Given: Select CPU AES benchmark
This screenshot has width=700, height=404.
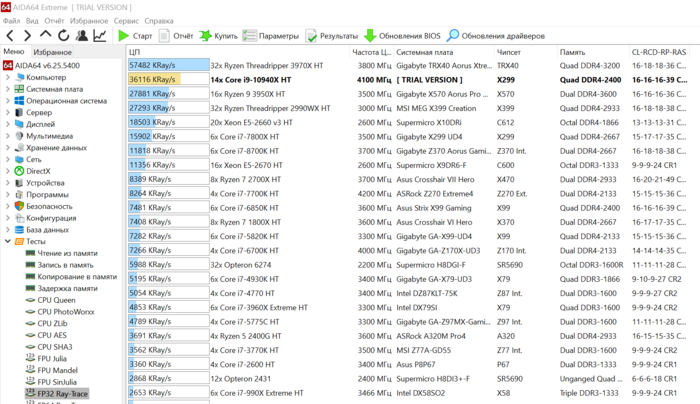Looking at the screenshot, I should pos(46,335).
